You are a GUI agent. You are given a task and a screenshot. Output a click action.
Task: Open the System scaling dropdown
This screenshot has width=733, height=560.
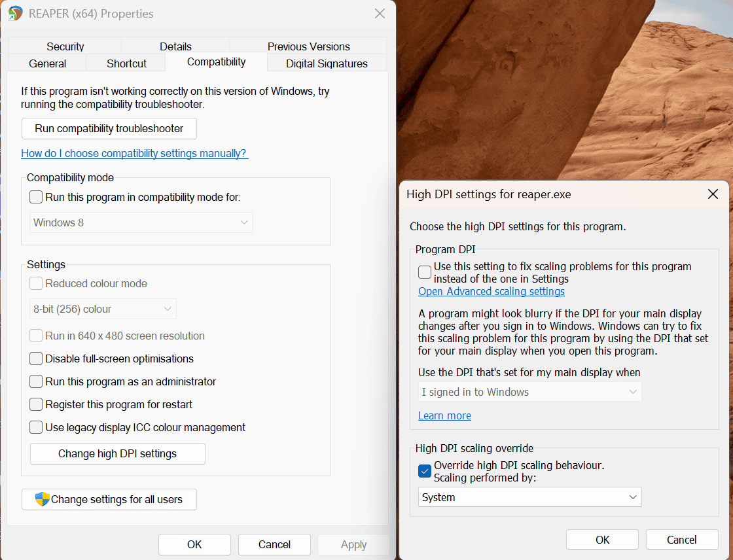529,497
